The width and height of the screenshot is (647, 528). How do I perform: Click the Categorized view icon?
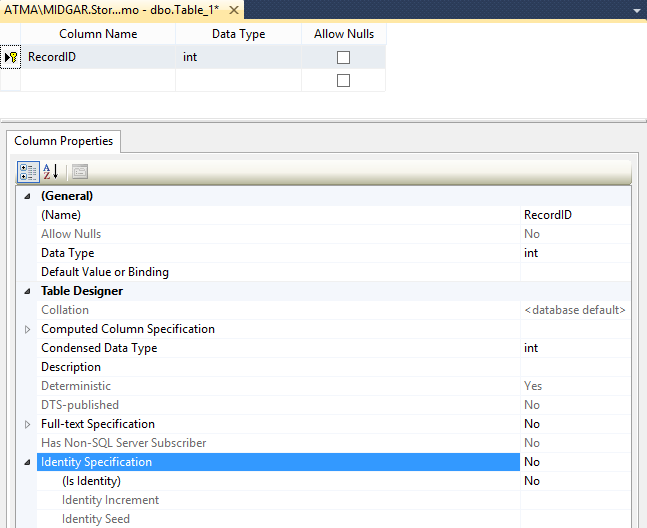pyautogui.click(x=28, y=171)
